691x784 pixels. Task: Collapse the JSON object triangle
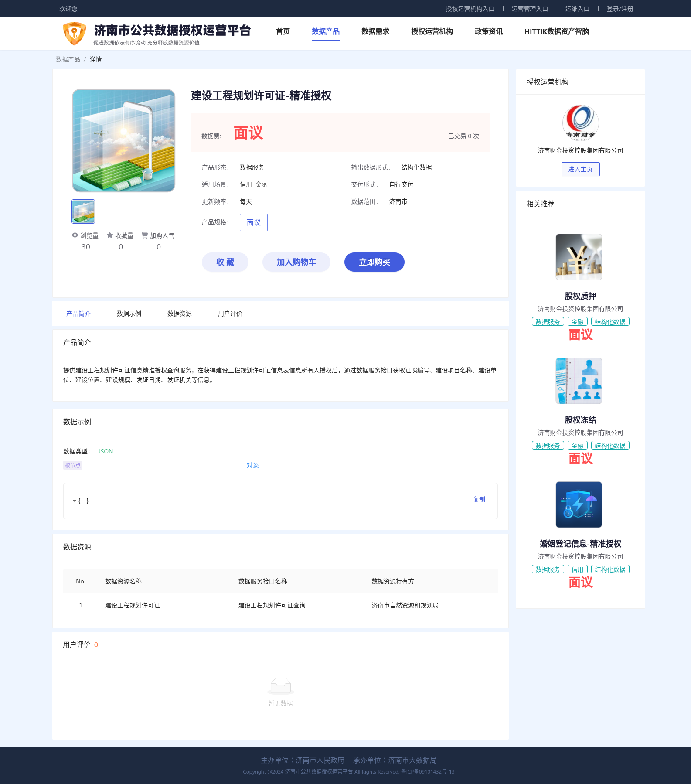coord(75,501)
